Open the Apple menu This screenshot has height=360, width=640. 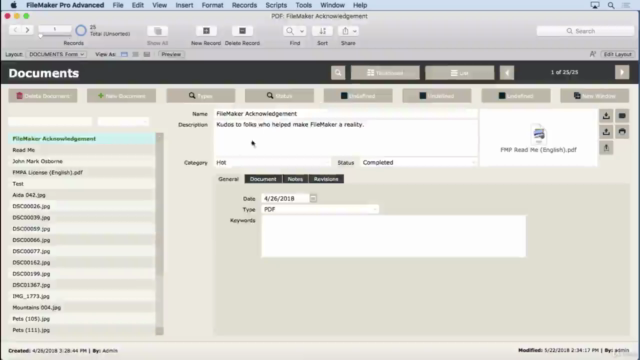coord(13,5)
